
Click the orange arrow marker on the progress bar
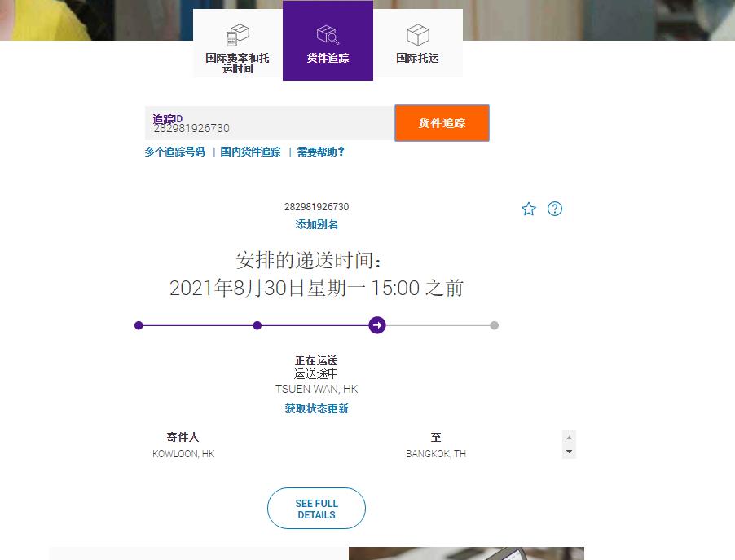[377, 325]
